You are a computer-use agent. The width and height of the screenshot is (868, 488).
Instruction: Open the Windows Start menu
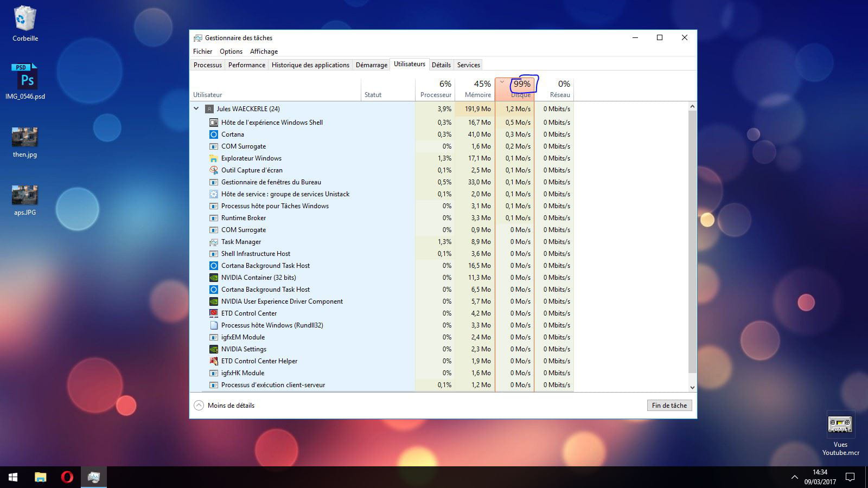click(13, 477)
